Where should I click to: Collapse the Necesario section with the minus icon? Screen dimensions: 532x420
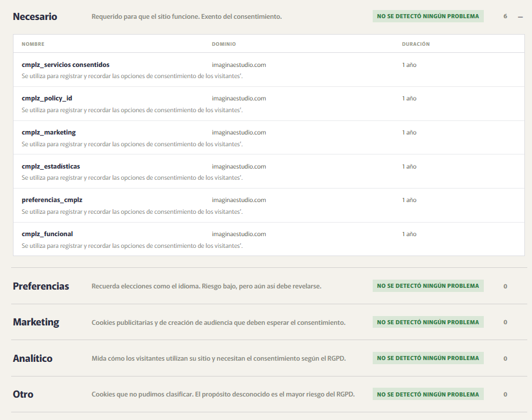[520, 16]
